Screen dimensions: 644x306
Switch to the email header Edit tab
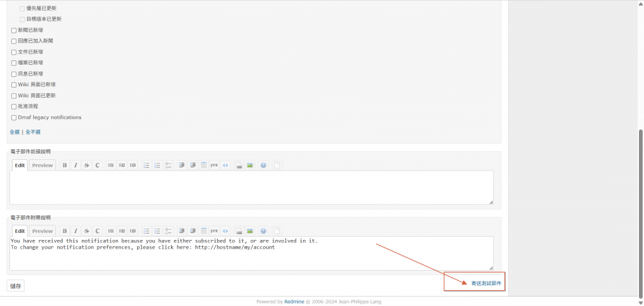(19, 166)
